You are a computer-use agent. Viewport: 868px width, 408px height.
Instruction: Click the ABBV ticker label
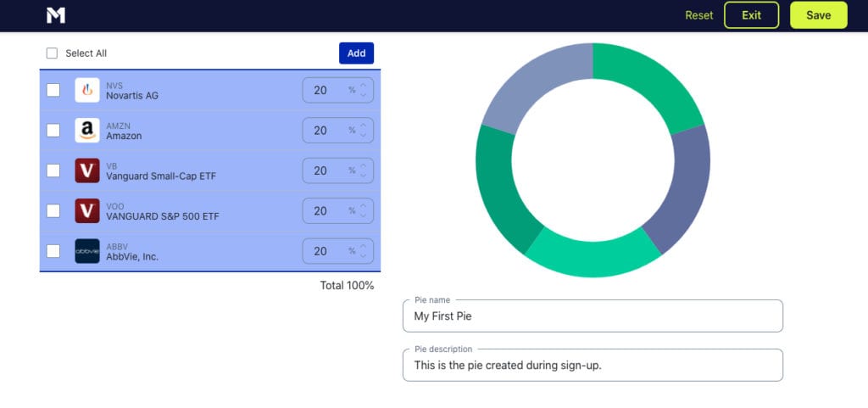click(117, 247)
